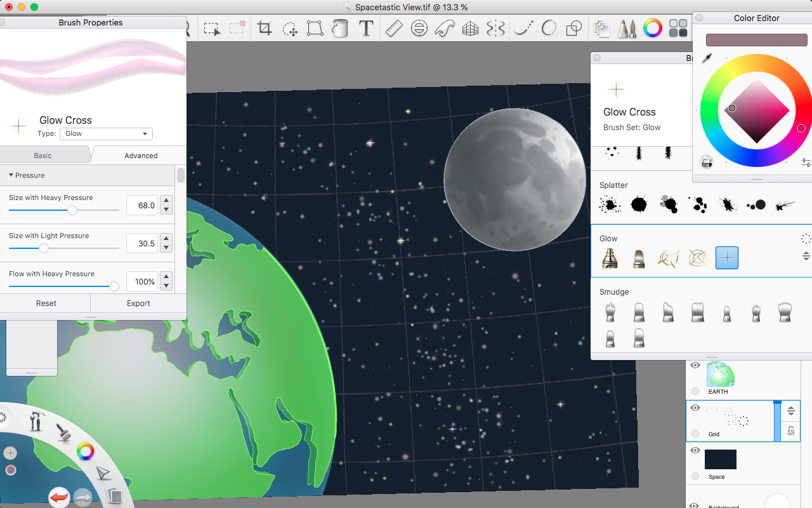
Task: Click the Reset button
Action: (46, 303)
